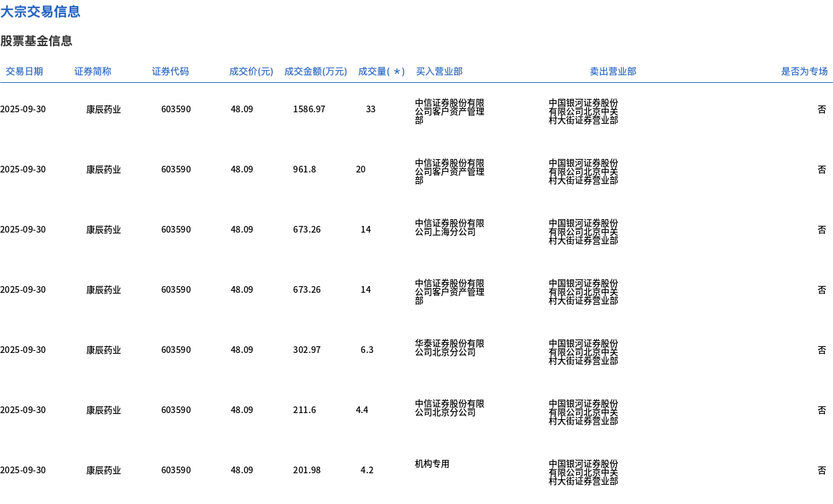This screenshot has height=504, width=833.
Task: Click code 603590 in the 302.97 row
Action: pos(176,350)
